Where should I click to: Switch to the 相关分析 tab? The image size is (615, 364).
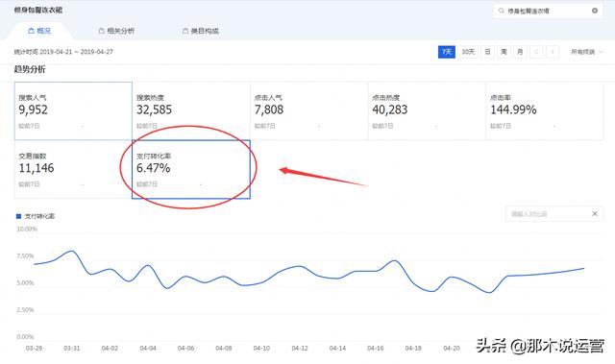click(x=116, y=31)
